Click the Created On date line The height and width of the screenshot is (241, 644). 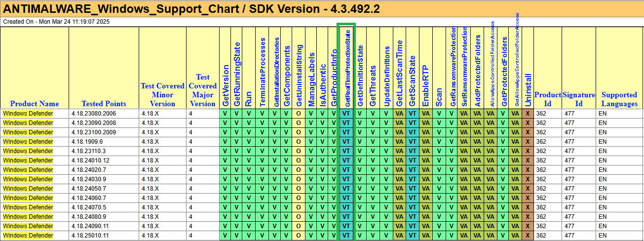pos(56,22)
